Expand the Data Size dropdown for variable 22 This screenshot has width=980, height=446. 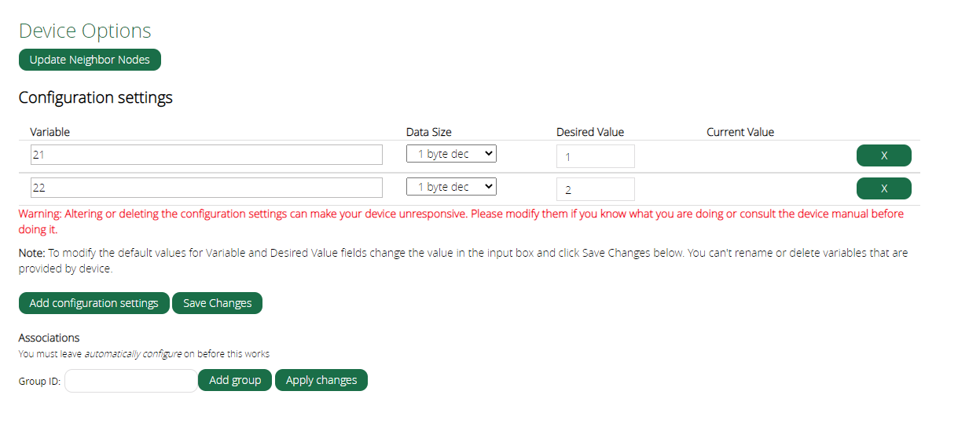451,187
